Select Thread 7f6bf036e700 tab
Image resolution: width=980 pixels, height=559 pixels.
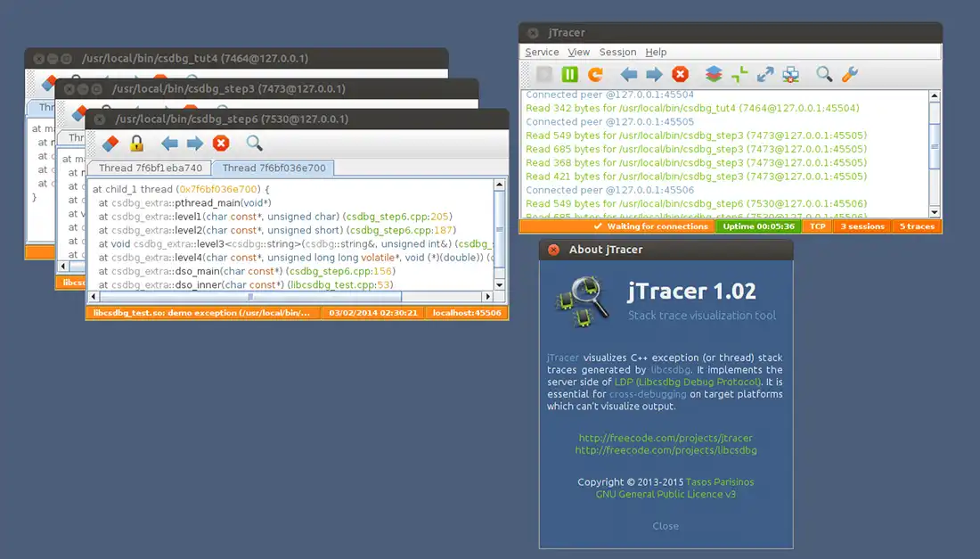coord(274,169)
